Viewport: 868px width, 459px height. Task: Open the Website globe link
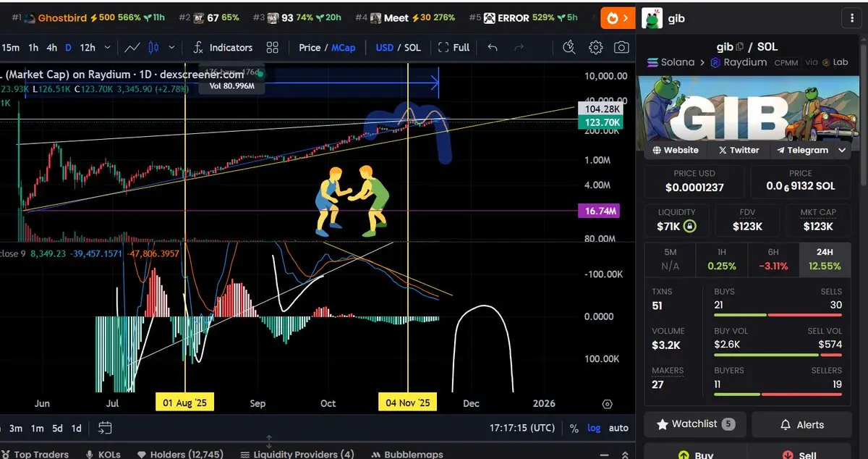point(676,150)
